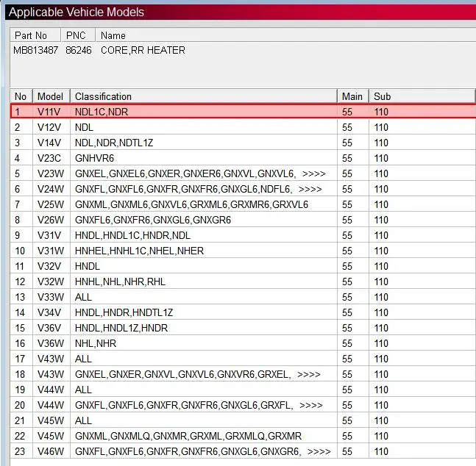Expand more classifications in V46W row
This screenshot has height=466, width=476.
click(x=319, y=452)
